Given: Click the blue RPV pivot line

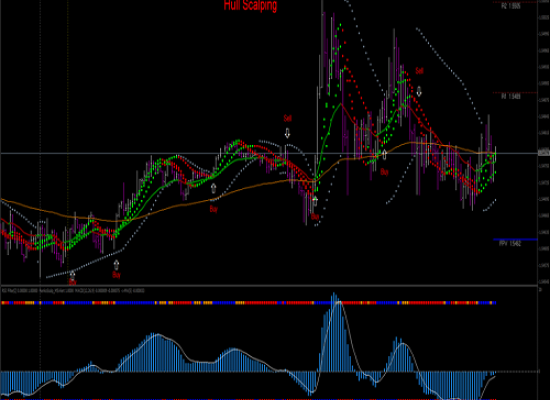Looking at the screenshot, I should coord(515,239).
